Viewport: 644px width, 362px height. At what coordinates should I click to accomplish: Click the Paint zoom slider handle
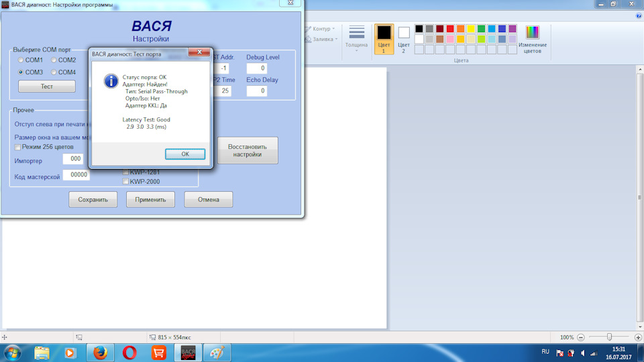(x=610, y=337)
